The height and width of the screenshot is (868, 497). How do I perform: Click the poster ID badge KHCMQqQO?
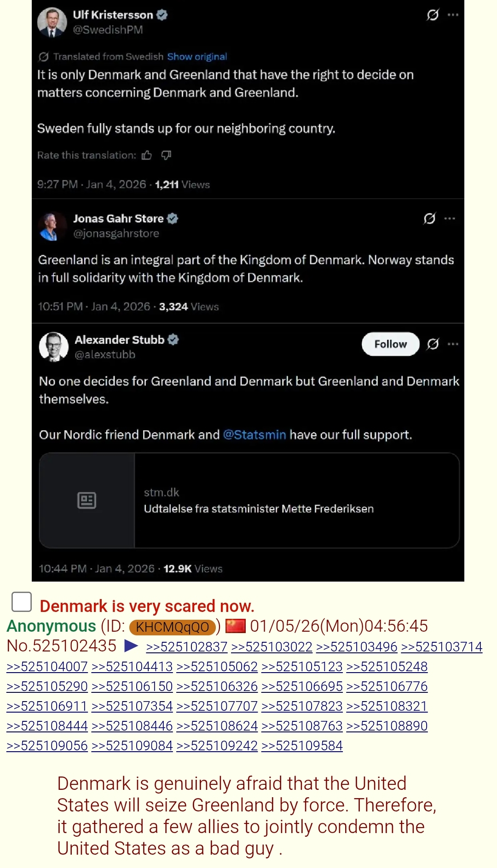[x=173, y=627]
